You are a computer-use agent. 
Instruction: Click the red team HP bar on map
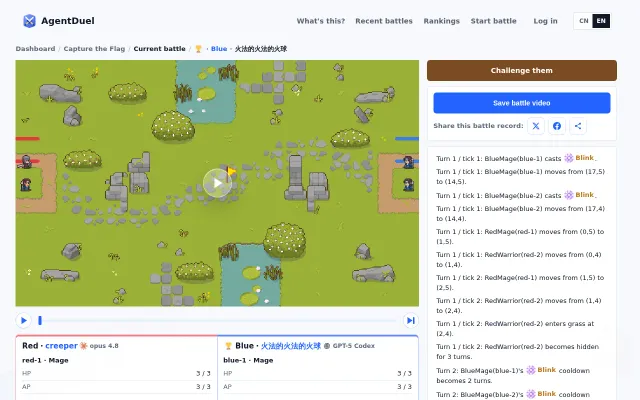(27, 139)
